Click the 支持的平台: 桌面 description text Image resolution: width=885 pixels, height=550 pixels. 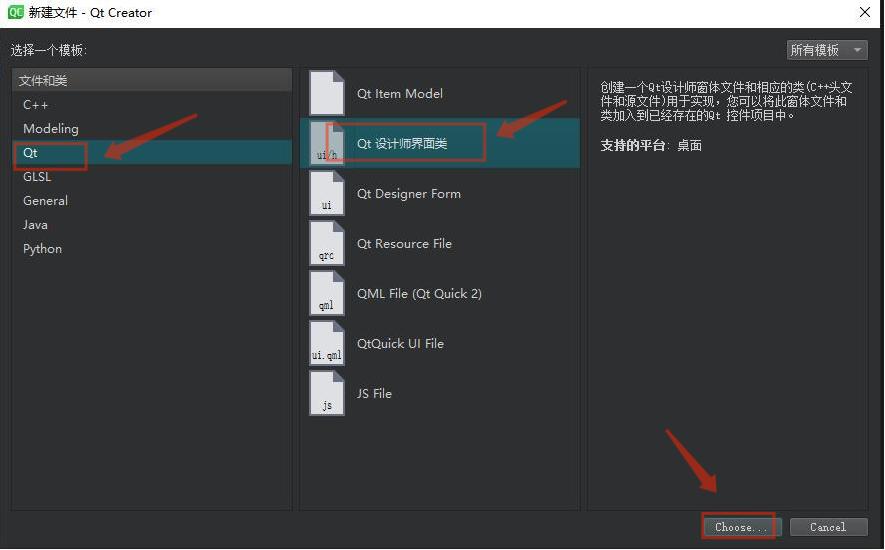tap(651, 145)
